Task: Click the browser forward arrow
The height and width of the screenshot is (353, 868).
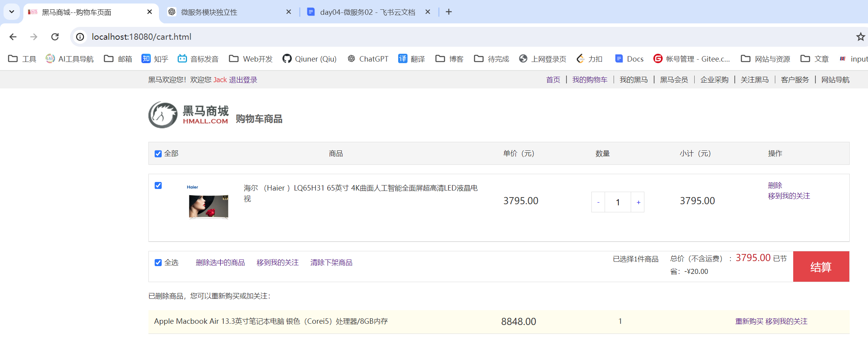Action: pyautogui.click(x=34, y=37)
